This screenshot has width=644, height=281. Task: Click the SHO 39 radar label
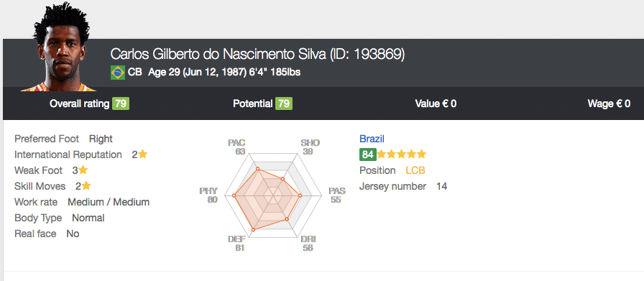[310, 147]
